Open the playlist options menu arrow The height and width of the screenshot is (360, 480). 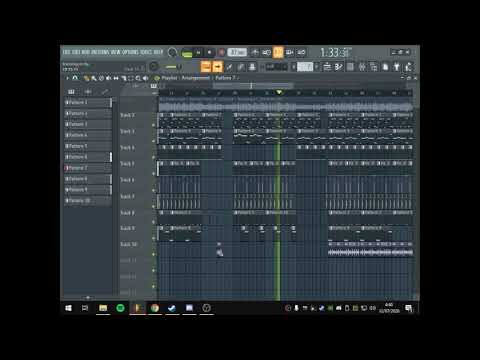click(67, 78)
